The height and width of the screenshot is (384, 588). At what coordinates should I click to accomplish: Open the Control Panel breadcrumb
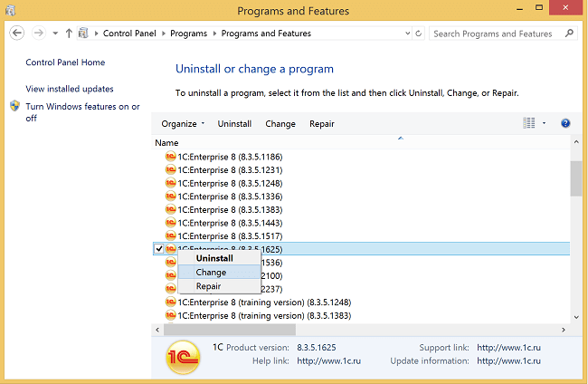pyautogui.click(x=129, y=34)
